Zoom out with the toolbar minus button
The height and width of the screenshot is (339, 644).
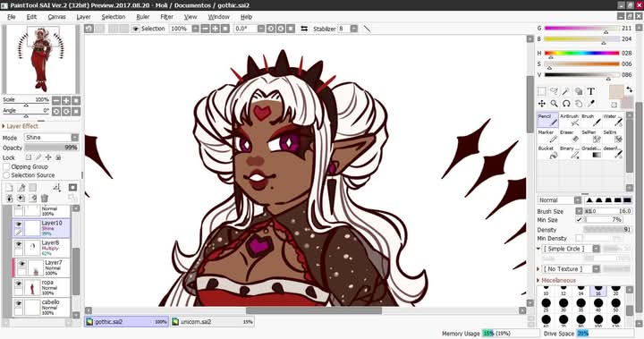click(x=205, y=29)
